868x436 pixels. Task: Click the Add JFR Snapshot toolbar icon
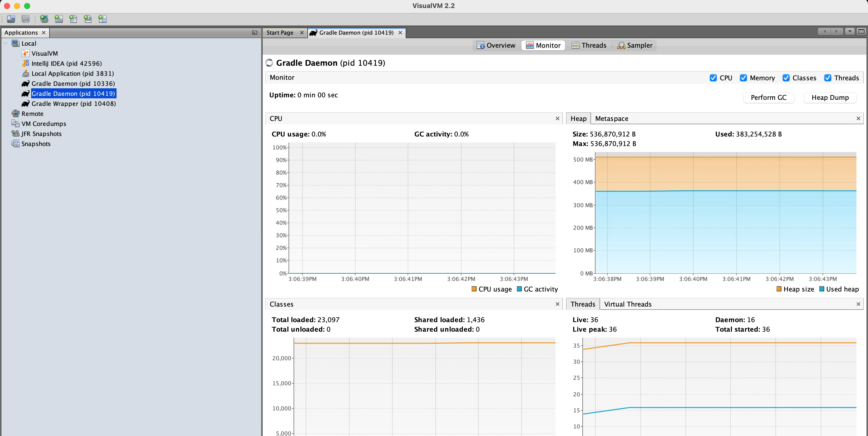point(88,19)
